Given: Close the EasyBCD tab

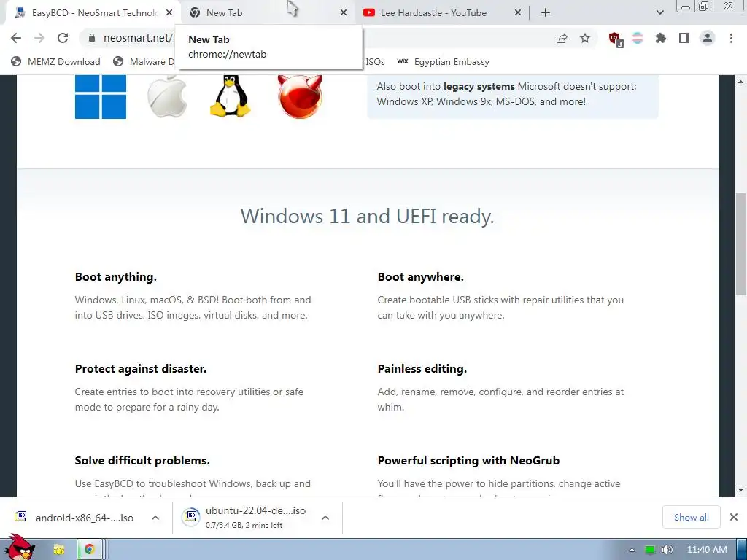Looking at the screenshot, I should coord(169,13).
